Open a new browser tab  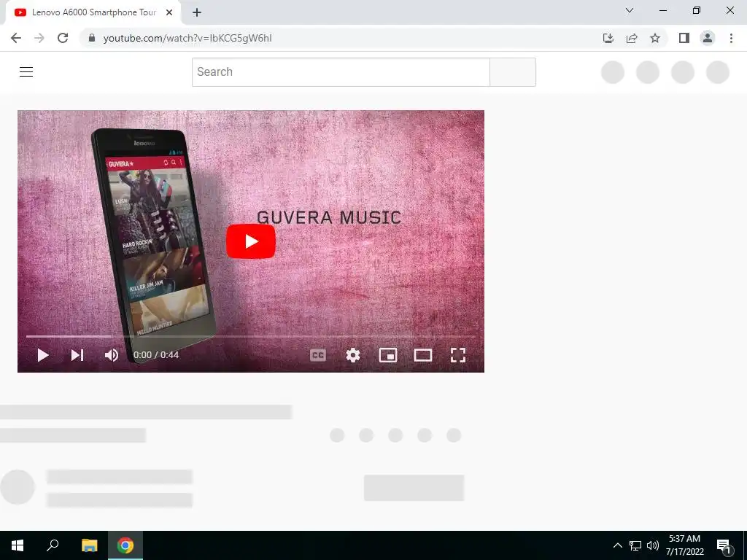197,12
